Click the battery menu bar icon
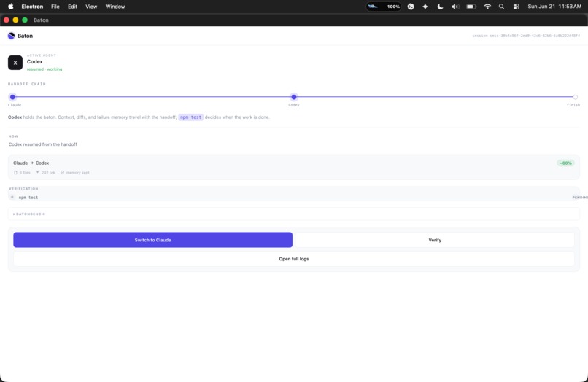The height and width of the screenshot is (382, 588). [471, 7]
